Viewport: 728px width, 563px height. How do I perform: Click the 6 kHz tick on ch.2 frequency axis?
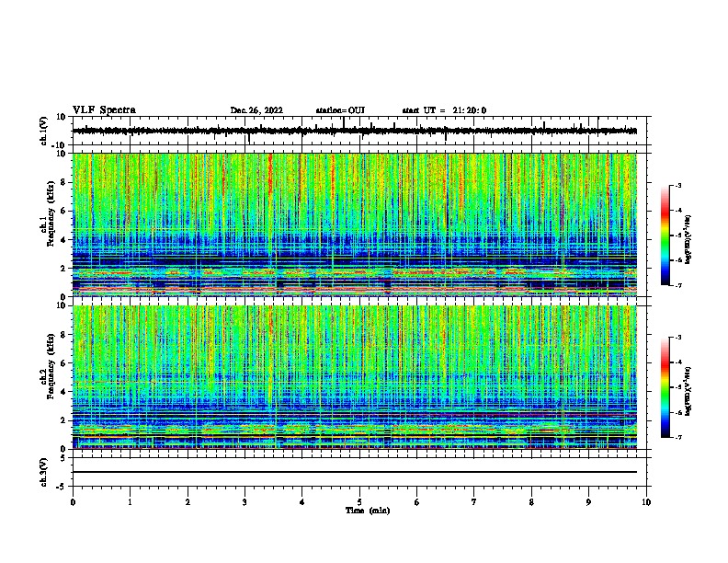(x=63, y=363)
